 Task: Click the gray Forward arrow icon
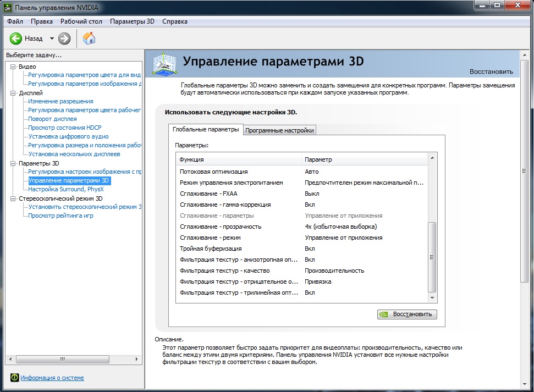(x=64, y=38)
